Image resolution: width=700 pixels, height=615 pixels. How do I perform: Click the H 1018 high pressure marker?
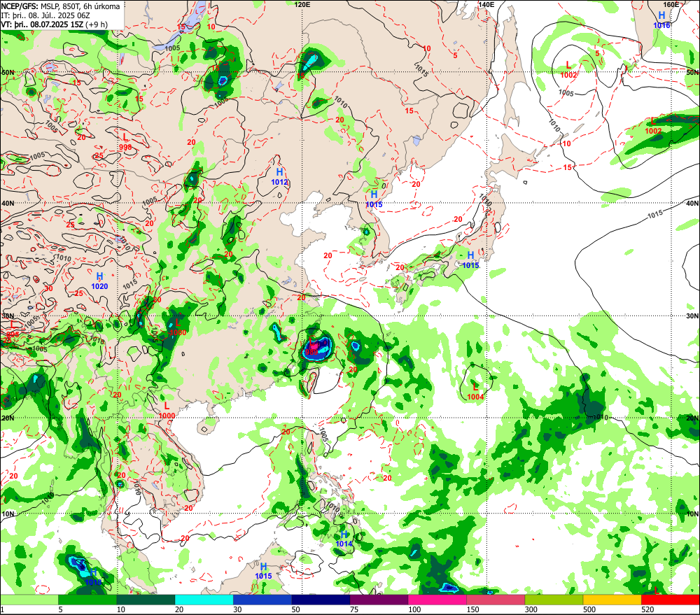pos(93,577)
